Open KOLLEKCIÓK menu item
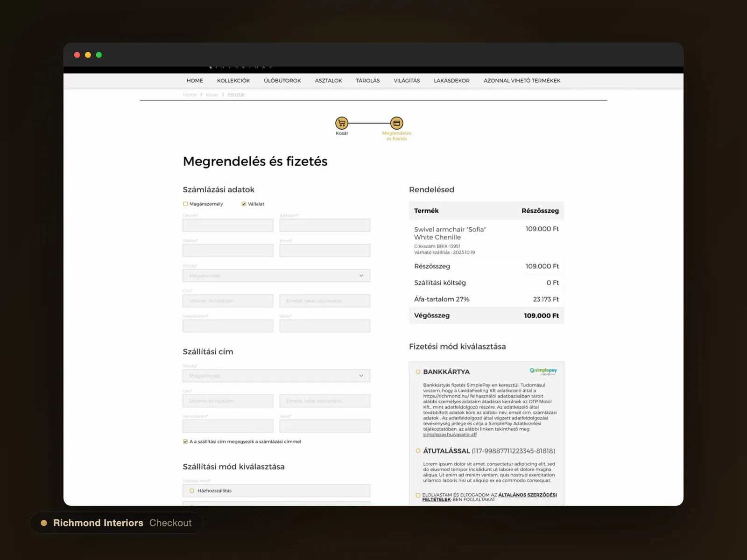The width and height of the screenshot is (747, 560). coord(233,81)
